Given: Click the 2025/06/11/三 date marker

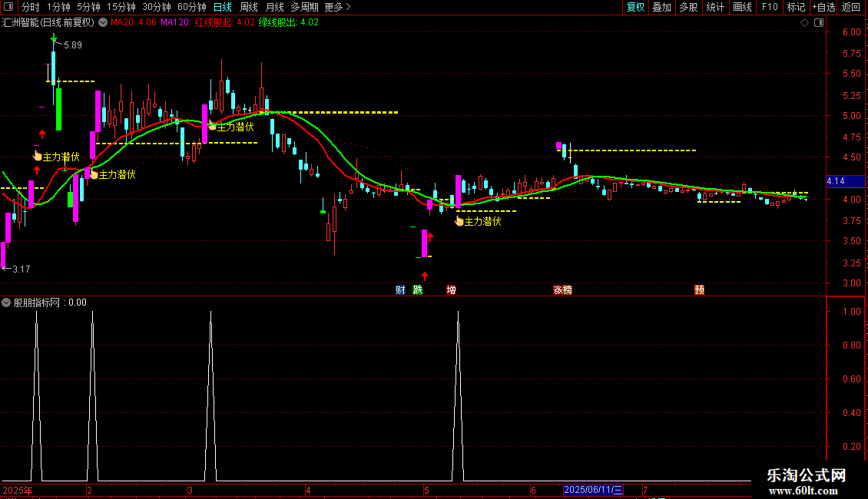Looking at the screenshot, I should click(593, 490).
